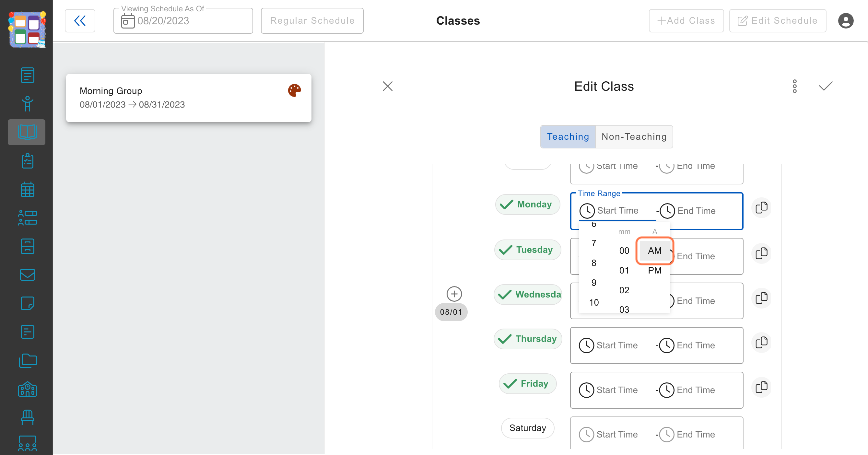Open the people list sidebar icon
868x455 pixels.
[x=27, y=218]
